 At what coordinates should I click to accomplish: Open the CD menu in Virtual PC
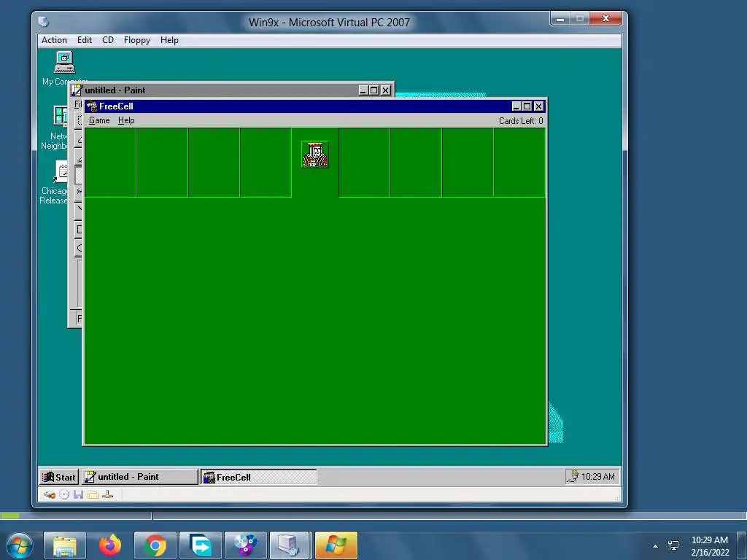[x=108, y=40]
